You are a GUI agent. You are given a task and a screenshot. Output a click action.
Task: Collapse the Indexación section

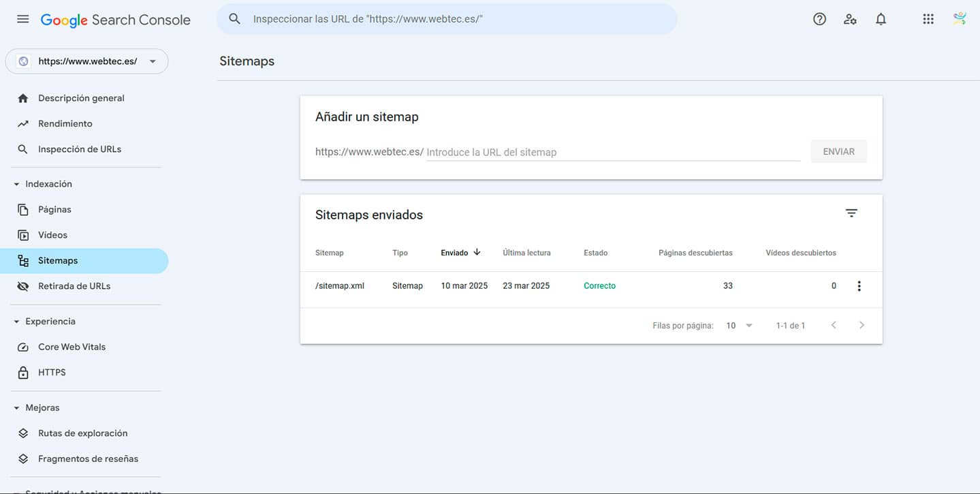click(x=16, y=184)
